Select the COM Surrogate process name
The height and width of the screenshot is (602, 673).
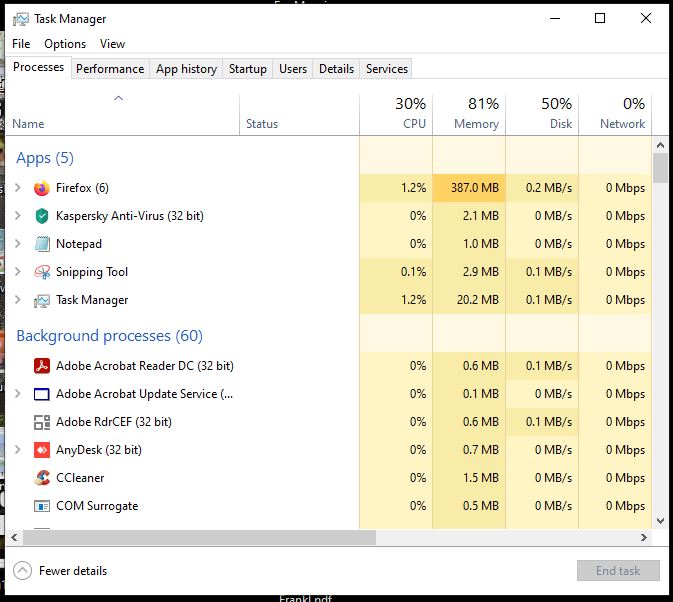coord(97,506)
